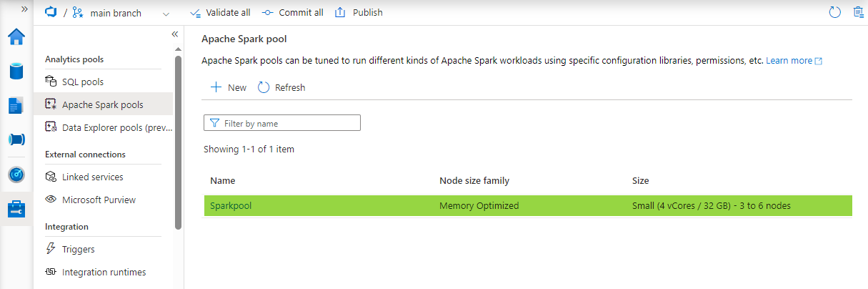Open the Data hub database icon
This screenshot has height=289, width=868.
click(x=16, y=72)
